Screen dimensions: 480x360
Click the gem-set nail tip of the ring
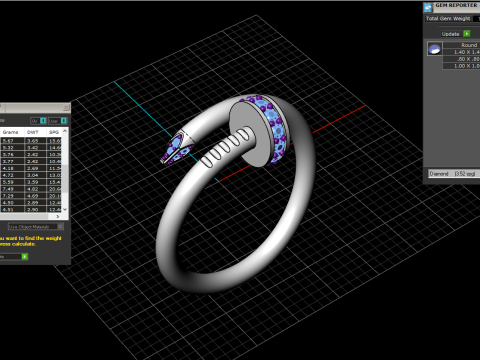[176, 149]
